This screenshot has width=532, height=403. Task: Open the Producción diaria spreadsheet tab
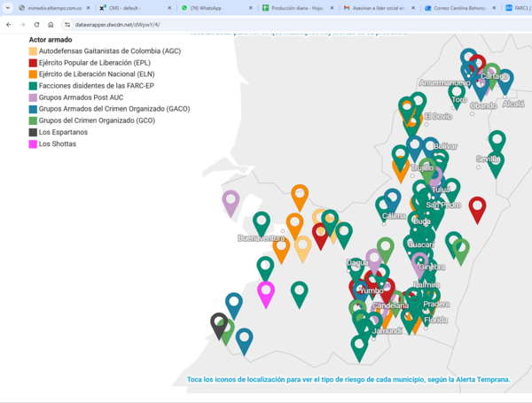pos(296,8)
